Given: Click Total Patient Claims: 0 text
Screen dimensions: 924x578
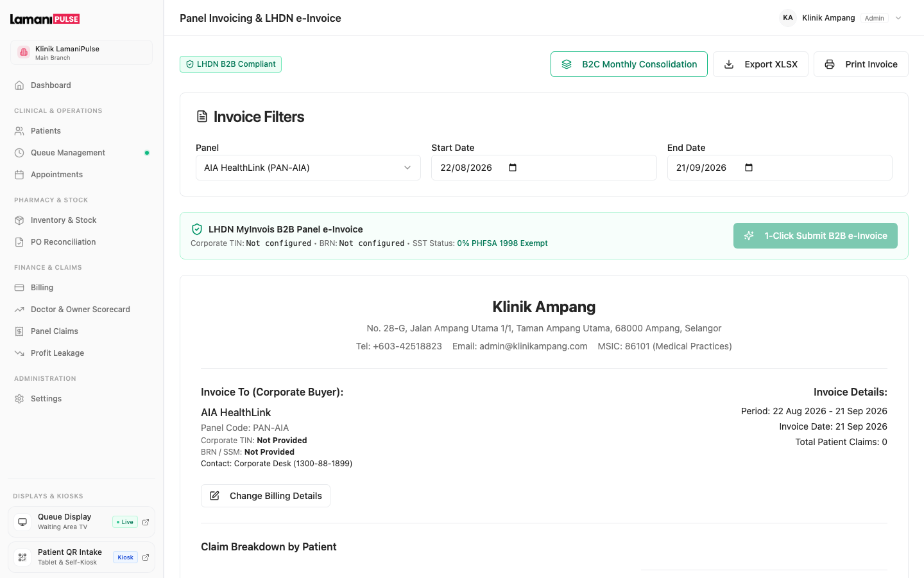Looking at the screenshot, I should 841,442.
